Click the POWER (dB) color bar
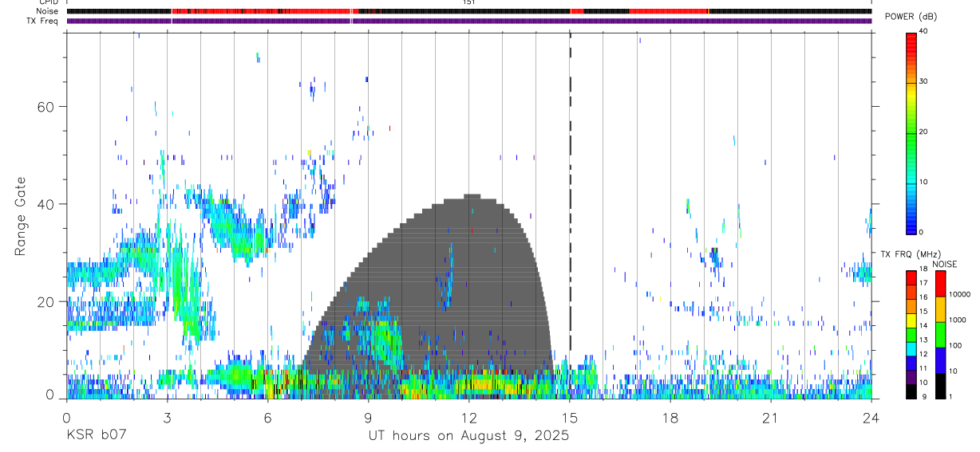The width and height of the screenshot is (980, 452). click(x=911, y=132)
